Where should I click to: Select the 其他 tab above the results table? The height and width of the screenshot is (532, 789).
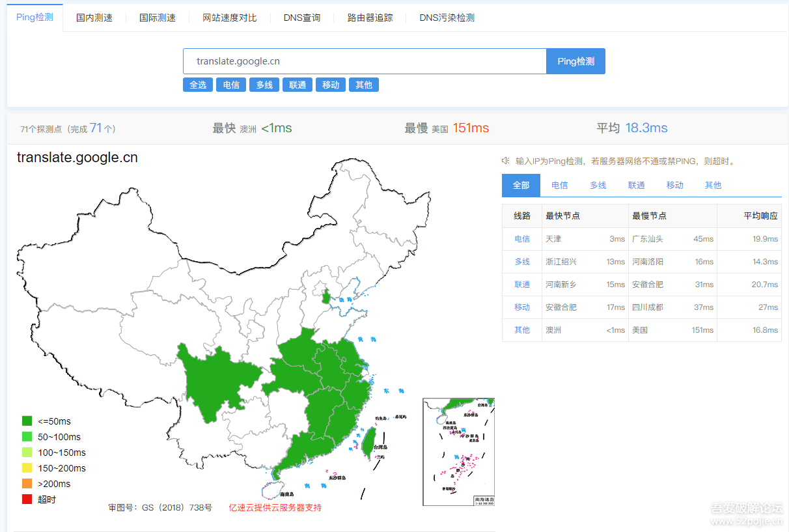713,186
